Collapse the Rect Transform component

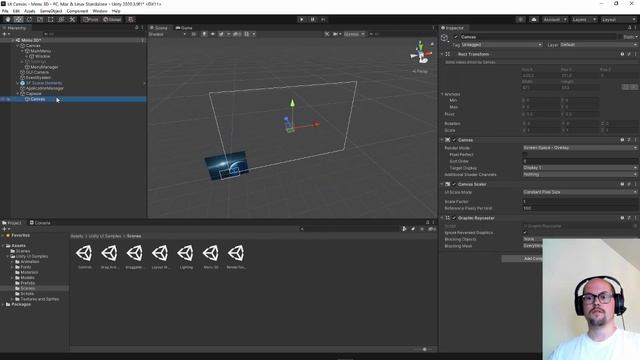coord(442,54)
